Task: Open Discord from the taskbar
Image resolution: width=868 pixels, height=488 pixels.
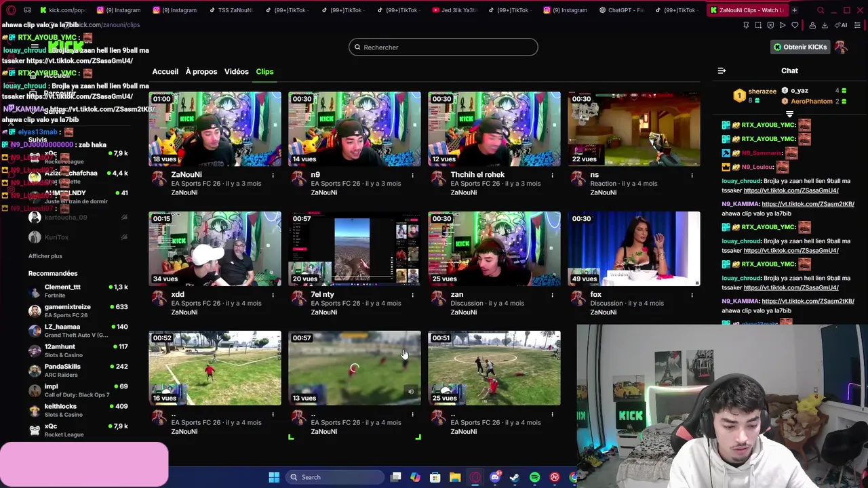Action: coord(495,477)
